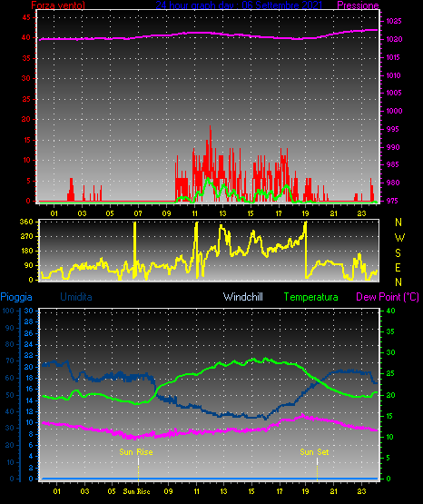Screen dimensions: 423x504
Task: Click the "Dew Point (°C)" legend label
Action: click(x=388, y=297)
